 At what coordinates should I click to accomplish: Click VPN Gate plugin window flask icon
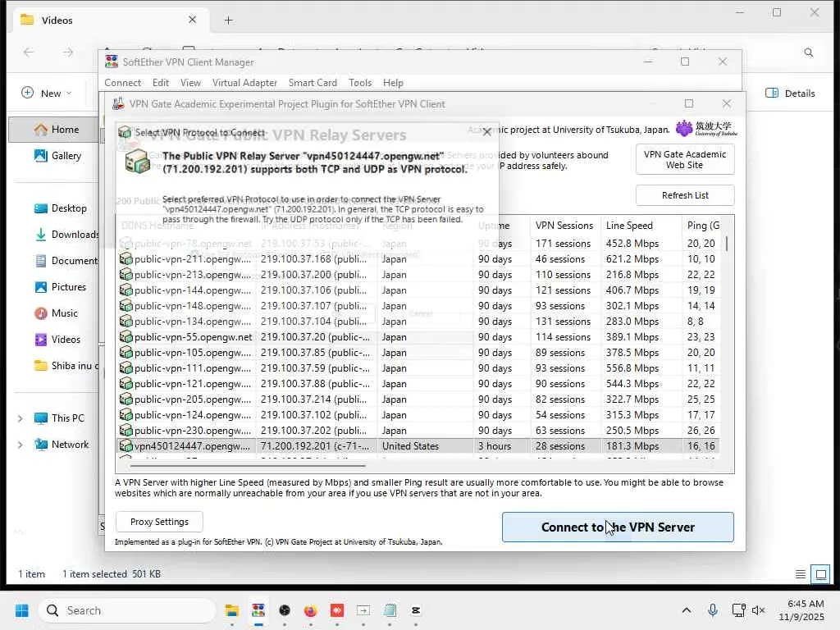point(118,103)
